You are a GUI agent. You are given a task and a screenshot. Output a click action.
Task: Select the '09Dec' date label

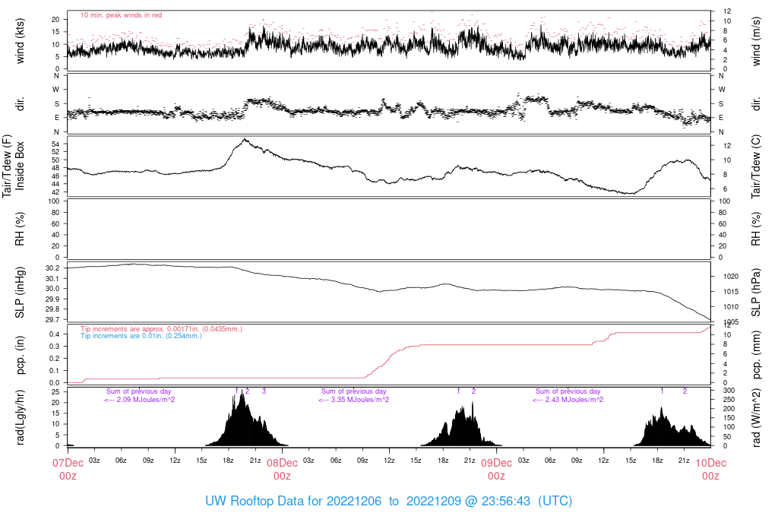click(496, 463)
